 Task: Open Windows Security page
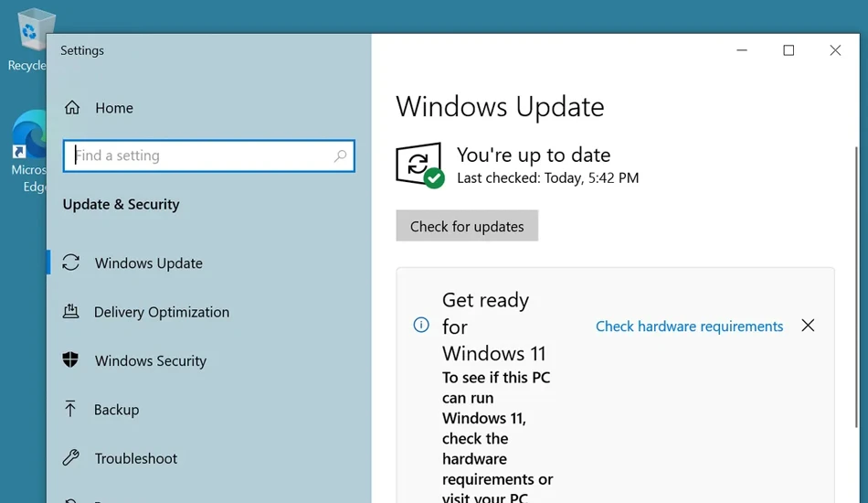click(151, 360)
